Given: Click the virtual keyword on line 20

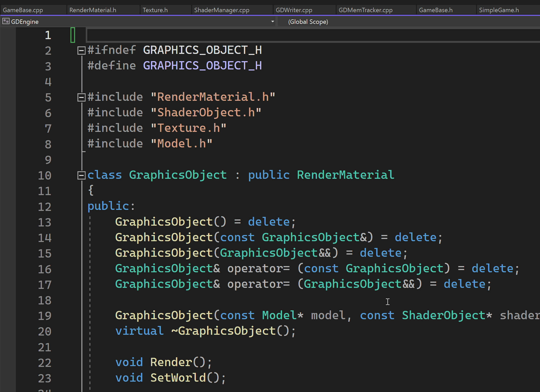Looking at the screenshot, I should point(139,331).
